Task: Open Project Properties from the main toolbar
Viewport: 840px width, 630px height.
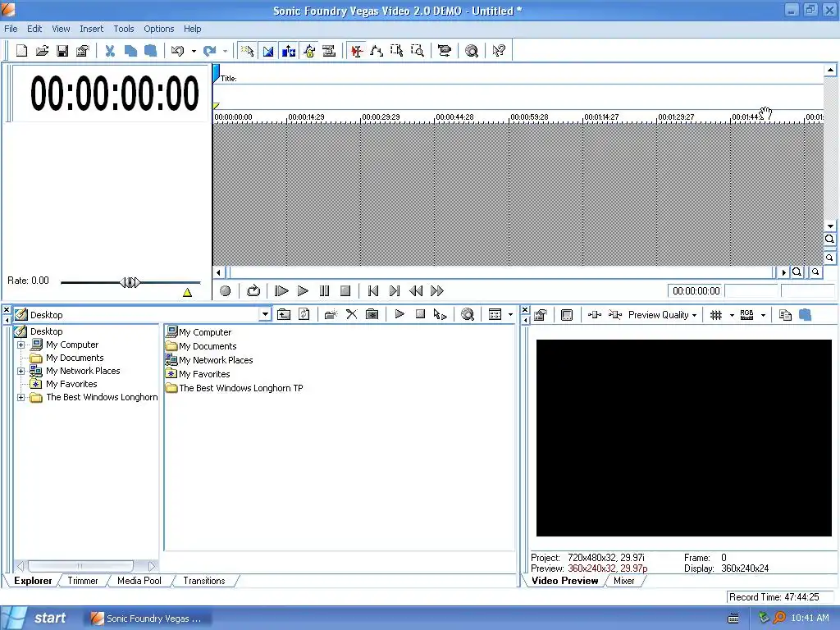Action: pos(83,51)
